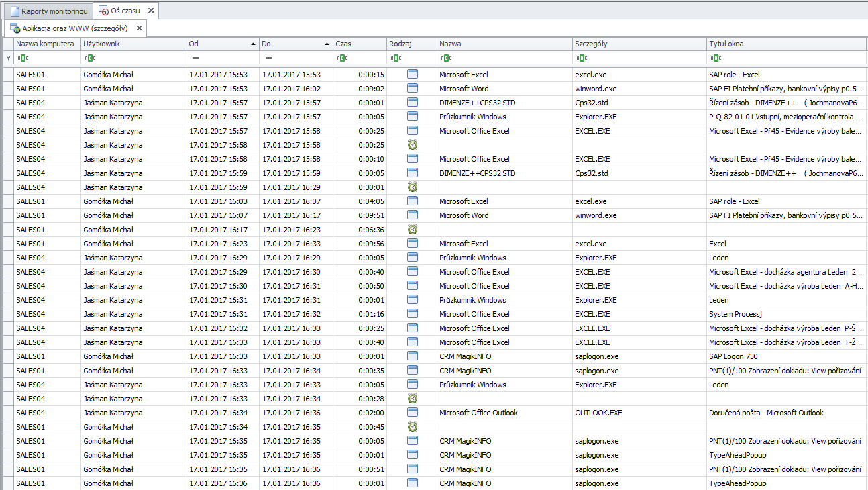The image size is (868, 490).
Task: Select the 0:30:01 duration cell
Action: (x=360, y=187)
